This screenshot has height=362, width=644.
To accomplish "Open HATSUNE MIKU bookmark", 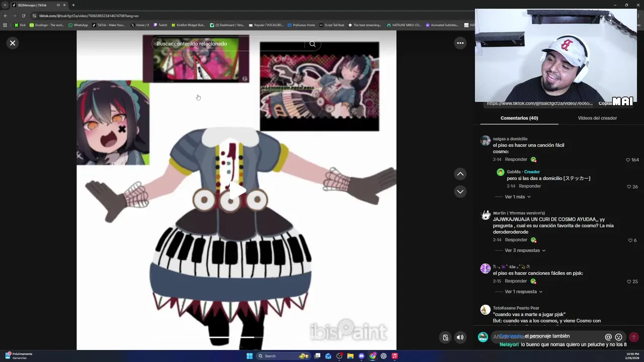I will pyautogui.click(x=404, y=25).
